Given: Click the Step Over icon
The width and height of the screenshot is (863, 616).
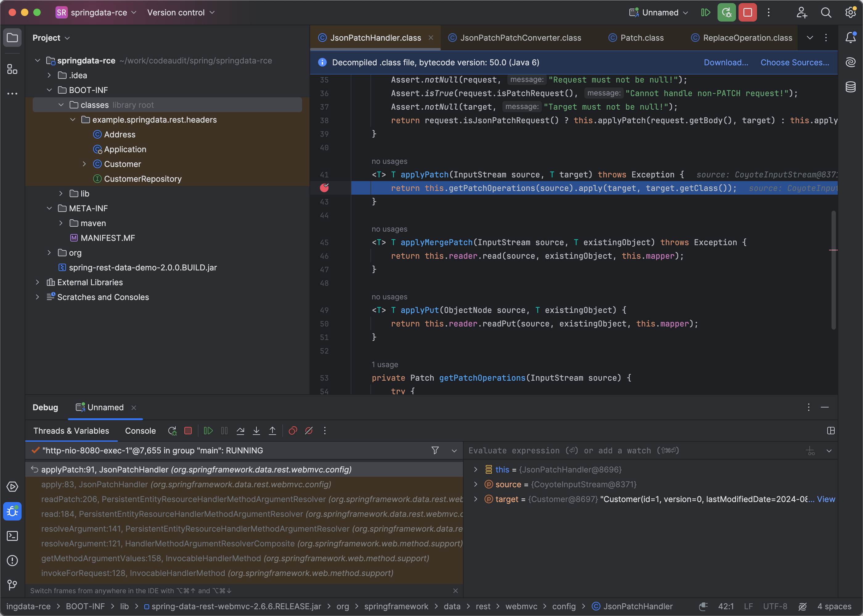Looking at the screenshot, I should 240,431.
